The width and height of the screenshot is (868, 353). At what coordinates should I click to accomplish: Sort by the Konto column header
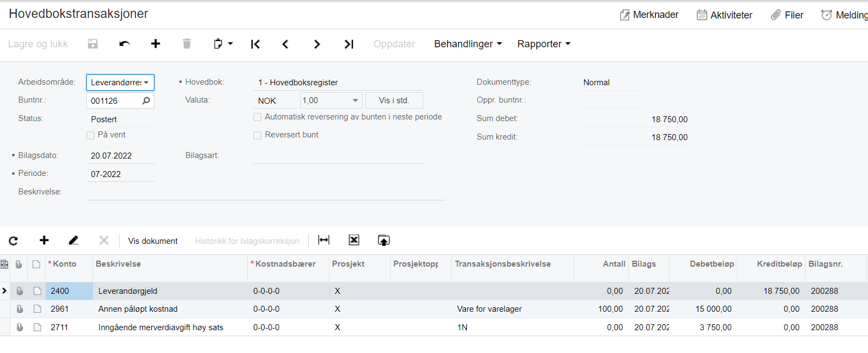(65, 264)
